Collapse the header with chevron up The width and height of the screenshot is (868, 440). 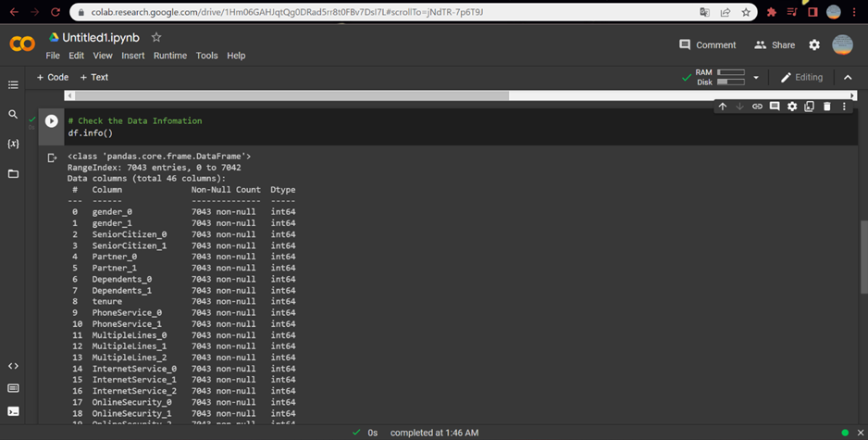click(x=848, y=78)
